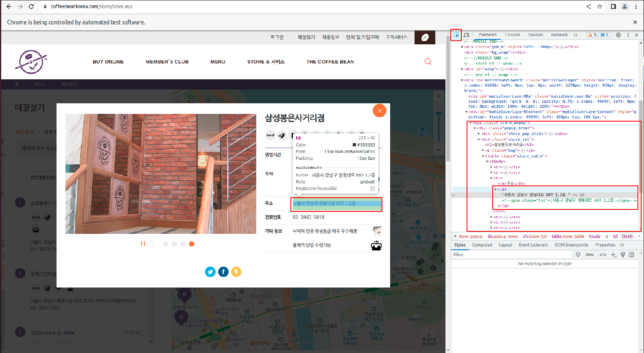Image resolution: width=644 pixels, height=353 pixels.
Task: Click the Styles Filter input field
Action: pyautogui.click(x=512, y=255)
